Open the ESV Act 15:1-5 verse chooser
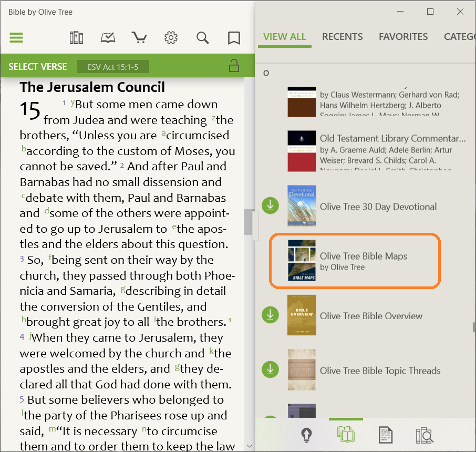This screenshot has height=452, width=476. [x=113, y=67]
